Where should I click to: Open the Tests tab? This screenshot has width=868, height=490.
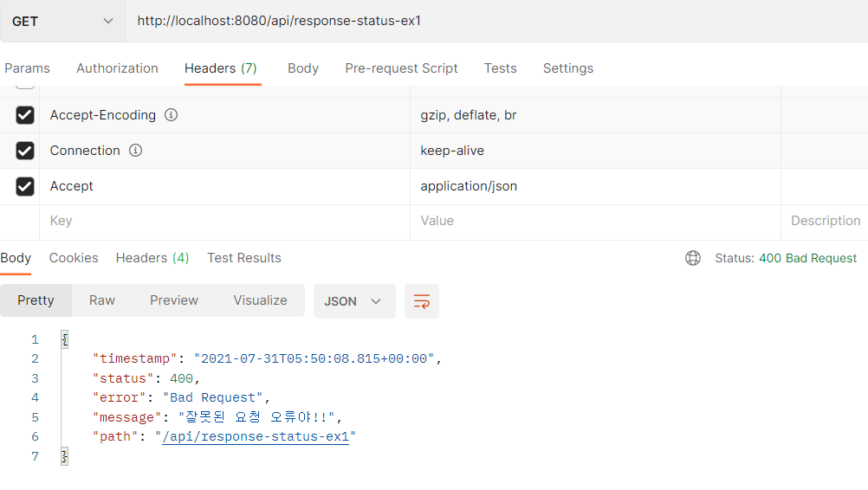(x=501, y=68)
